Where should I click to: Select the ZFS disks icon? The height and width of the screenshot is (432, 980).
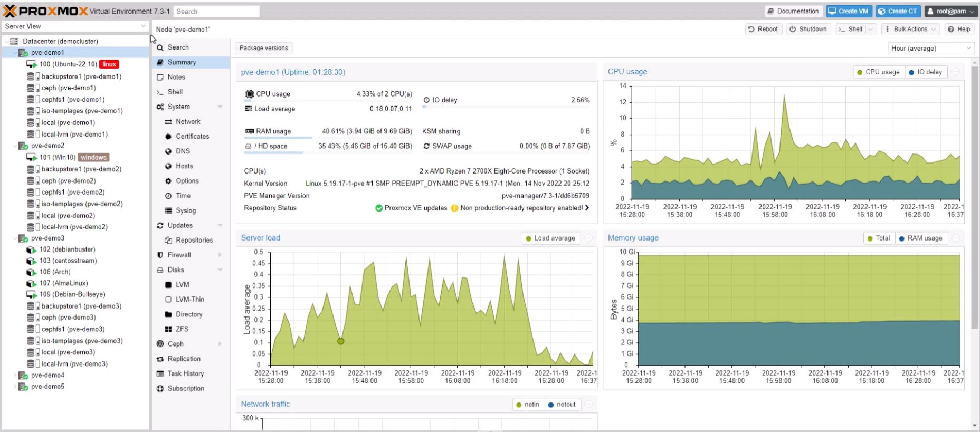tap(168, 329)
